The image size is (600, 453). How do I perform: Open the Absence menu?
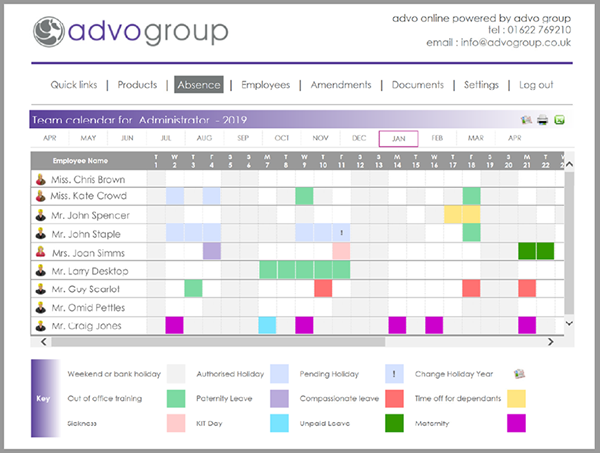click(198, 85)
